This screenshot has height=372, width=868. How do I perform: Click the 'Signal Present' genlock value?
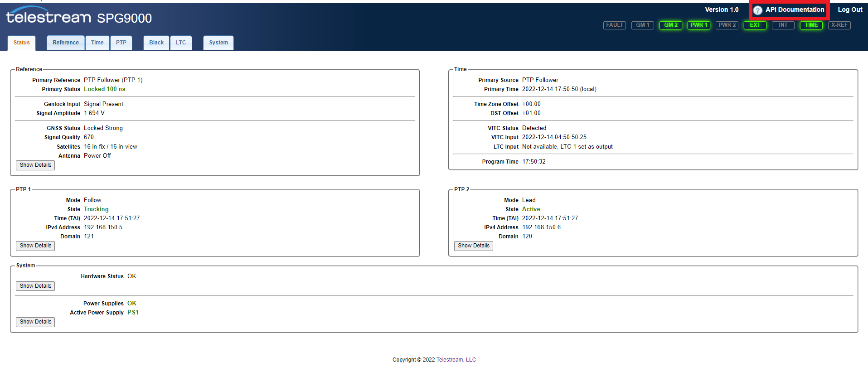coord(103,104)
